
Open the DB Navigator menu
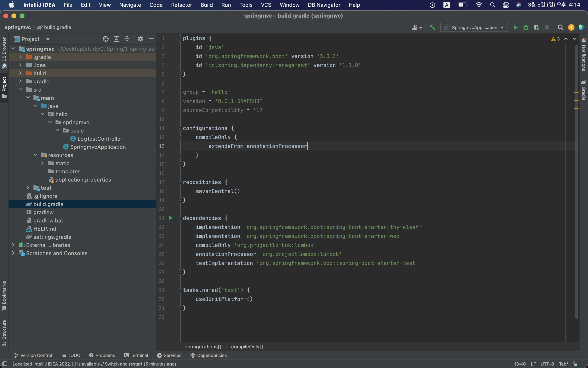pyautogui.click(x=324, y=5)
